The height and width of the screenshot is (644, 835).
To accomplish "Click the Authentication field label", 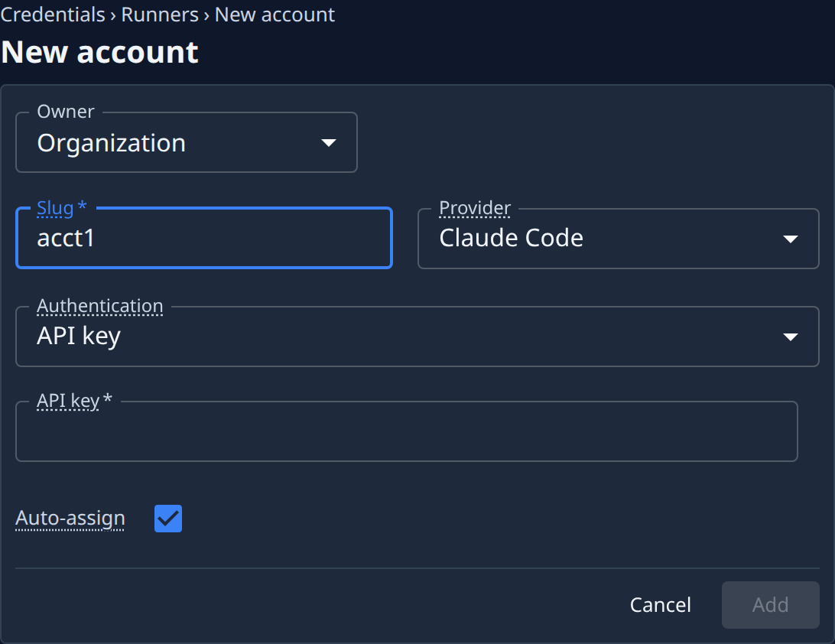I will [100, 306].
